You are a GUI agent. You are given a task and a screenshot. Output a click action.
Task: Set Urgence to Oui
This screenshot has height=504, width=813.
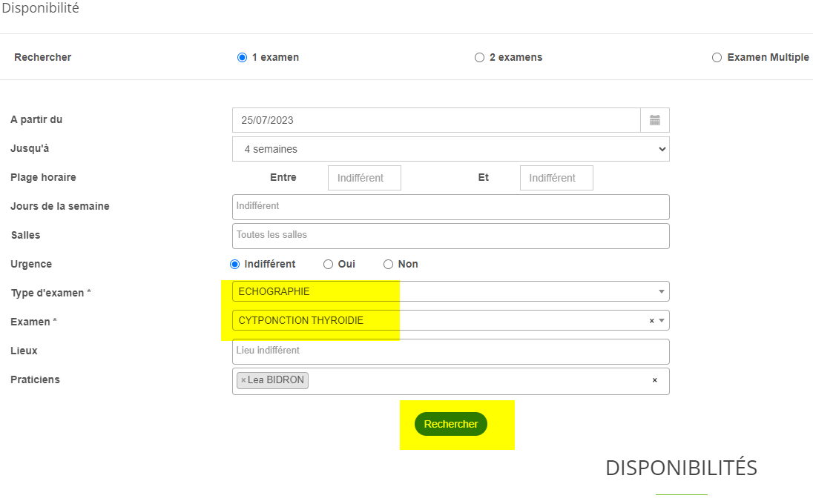pyautogui.click(x=328, y=265)
